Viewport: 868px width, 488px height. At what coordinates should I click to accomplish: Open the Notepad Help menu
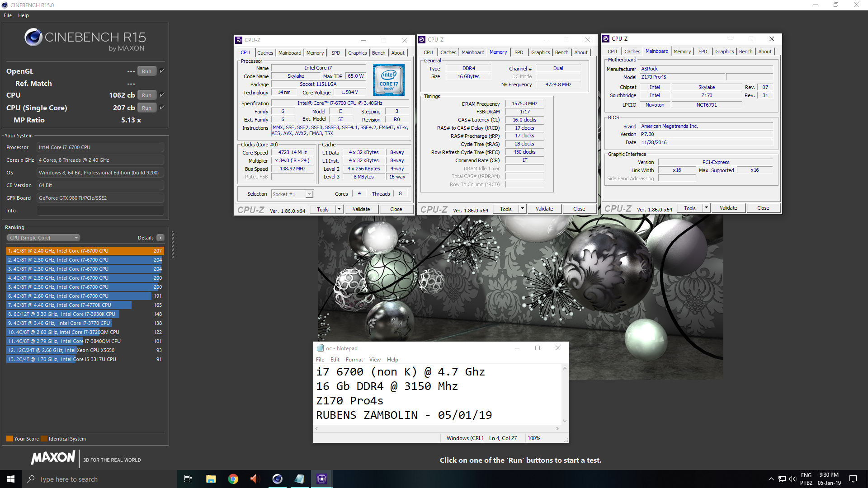[392, 360]
